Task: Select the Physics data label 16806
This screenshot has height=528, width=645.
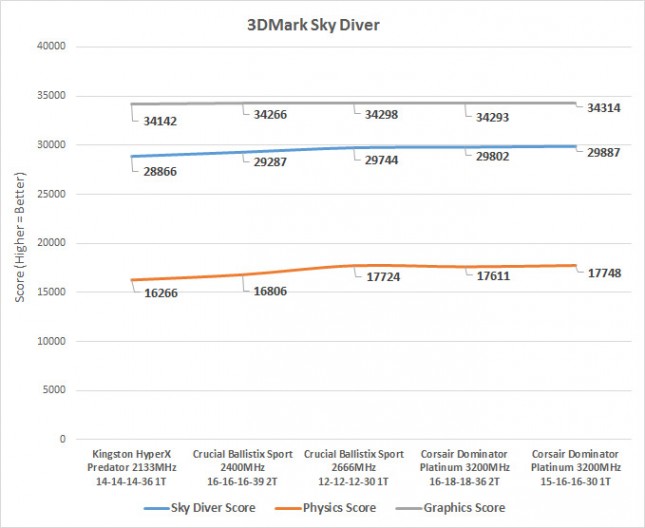Action: coord(270,291)
